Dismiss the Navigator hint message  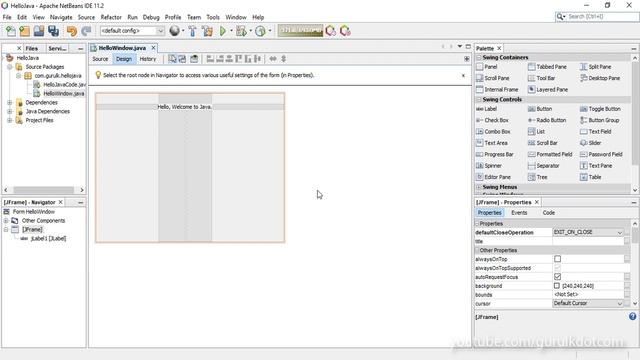[x=463, y=76]
